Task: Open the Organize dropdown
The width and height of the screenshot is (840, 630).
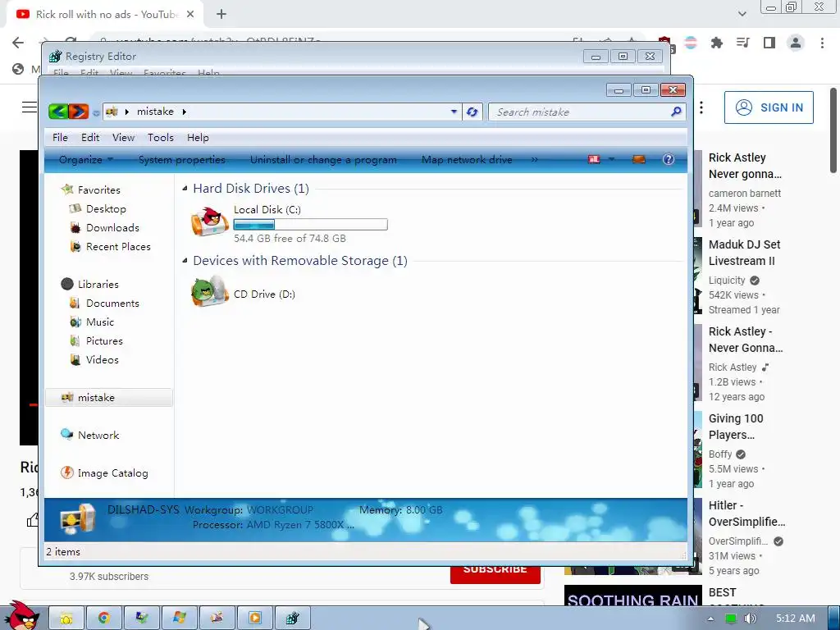Action: [85, 160]
